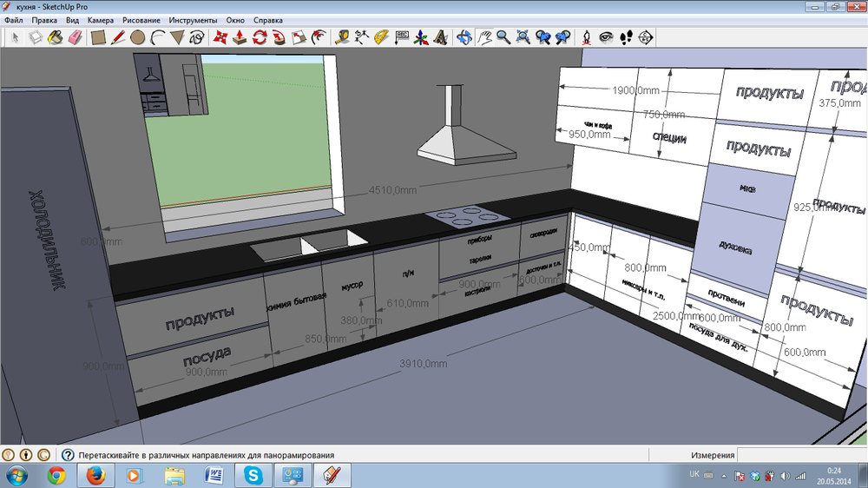Activate the Walk footprints tool
This screenshot has height=488, width=868.
[x=625, y=37]
